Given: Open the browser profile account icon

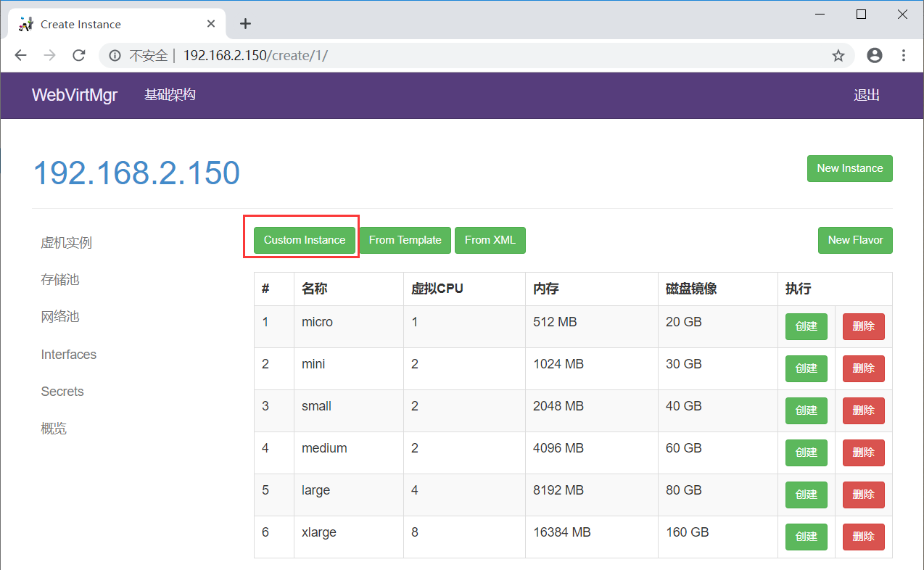Looking at the screenshot, I should tap(875, 55).
